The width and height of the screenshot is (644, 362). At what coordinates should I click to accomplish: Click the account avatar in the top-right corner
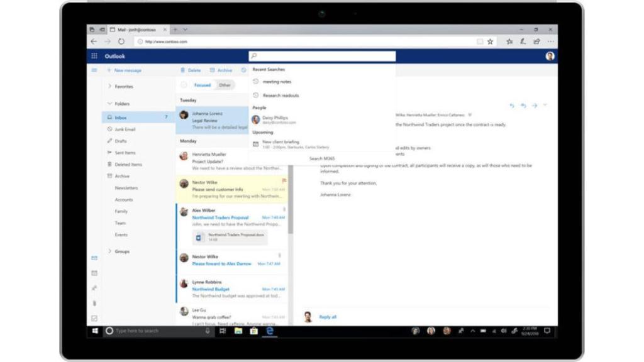pyautogui.click(x=549, y=56)
